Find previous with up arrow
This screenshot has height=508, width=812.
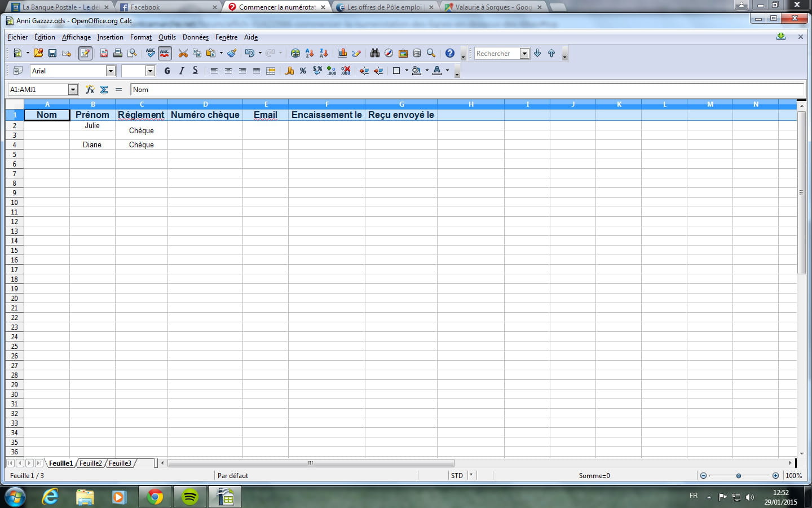click(551, 53)
